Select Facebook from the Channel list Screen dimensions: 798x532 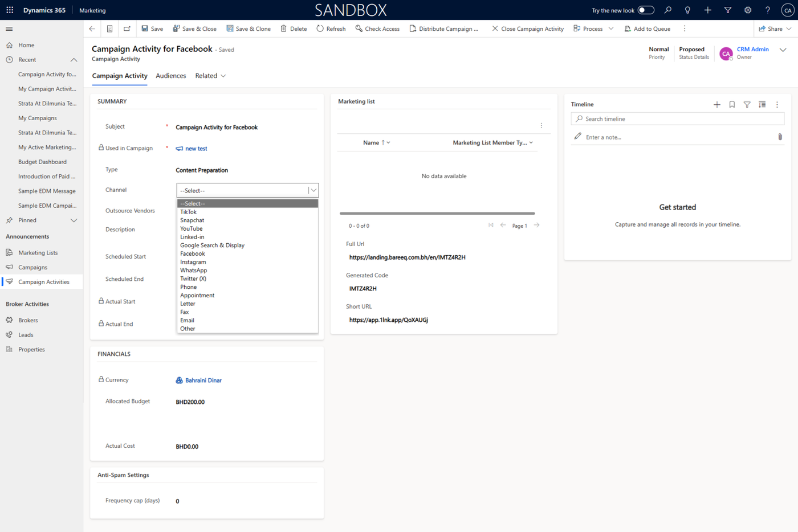click(193, 253)
